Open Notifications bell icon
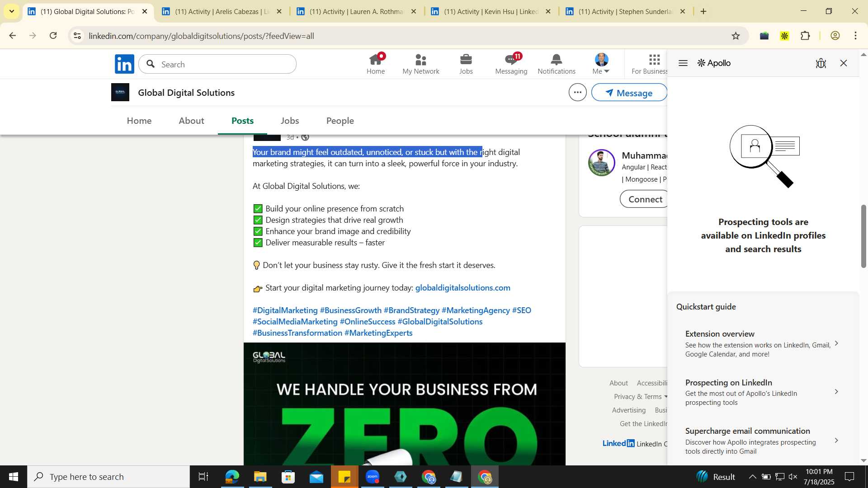Screen dimensions: 868x488 click(x=557, y=64)
